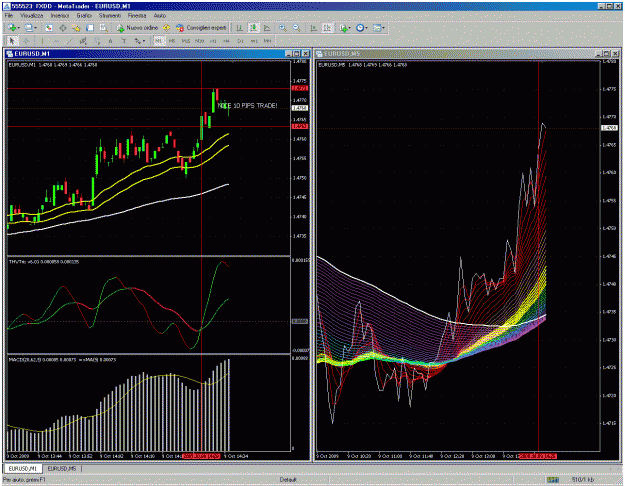Open the Data Window crosshair icon
The width and height of the screenshot is (625, 486).
[63, 28]
